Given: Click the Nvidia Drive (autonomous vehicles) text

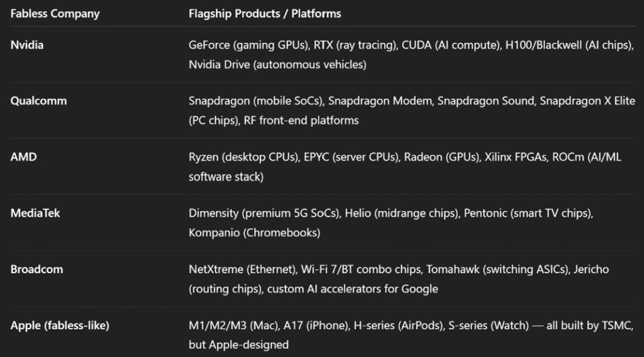Looking at the screenshot, I should (277, 64).
